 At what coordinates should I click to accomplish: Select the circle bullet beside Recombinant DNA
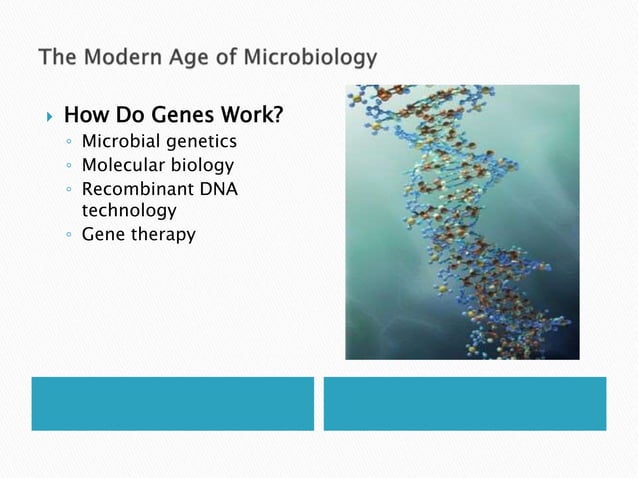coord(69,189)
